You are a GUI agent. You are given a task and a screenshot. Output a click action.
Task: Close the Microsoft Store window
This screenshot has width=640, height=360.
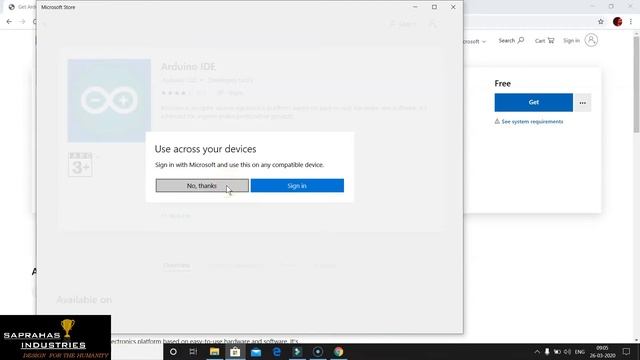(x=453, y=7)
